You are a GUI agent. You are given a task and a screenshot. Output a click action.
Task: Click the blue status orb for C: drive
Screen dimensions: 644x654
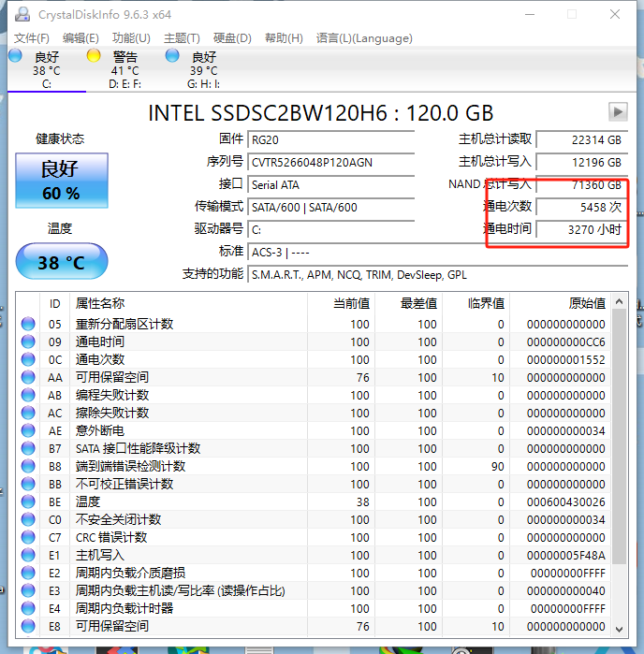pyautogui.click(x=15, y=56)
